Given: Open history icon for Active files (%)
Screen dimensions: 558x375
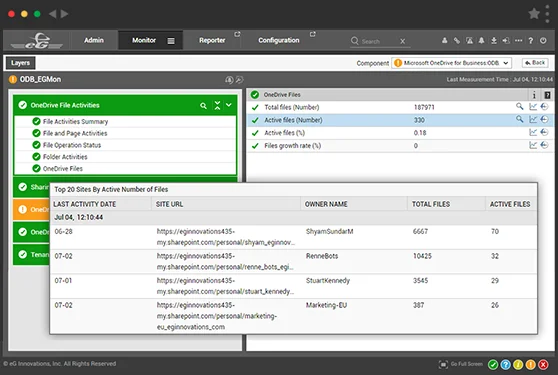Looking at the screenshot, I should click(x=544, y=132).
